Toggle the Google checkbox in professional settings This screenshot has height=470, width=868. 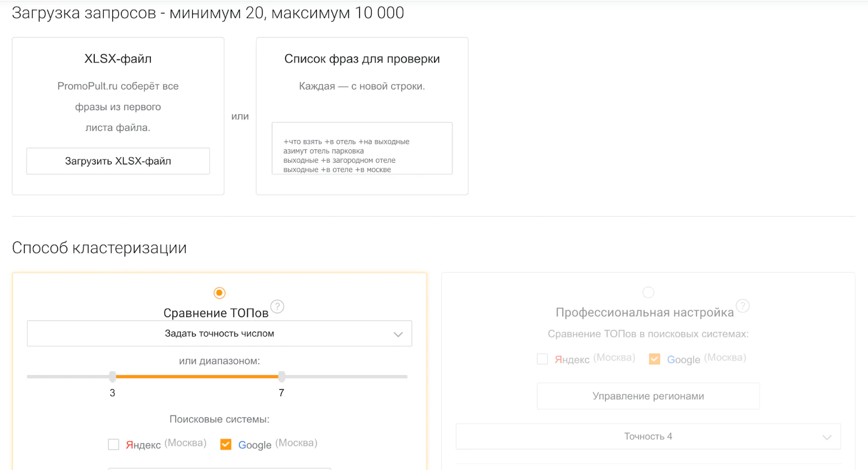click(655, 359)
